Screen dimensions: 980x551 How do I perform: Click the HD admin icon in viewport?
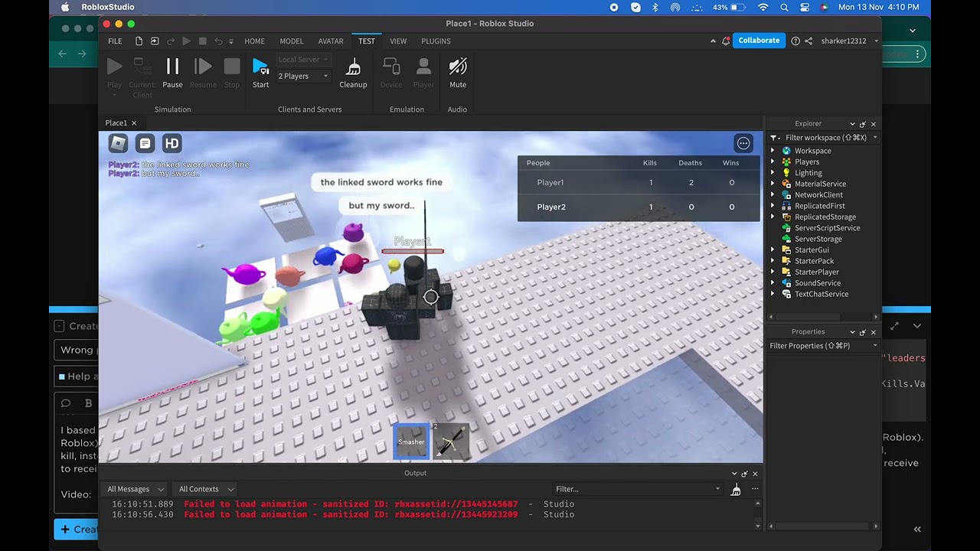click(171, 143)
